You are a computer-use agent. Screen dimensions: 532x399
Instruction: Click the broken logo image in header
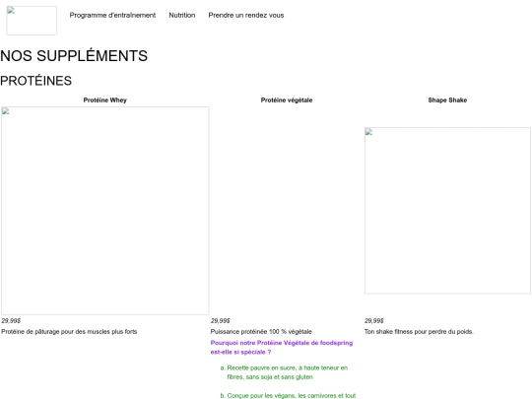pyautogui.click(x=32, y=21)
